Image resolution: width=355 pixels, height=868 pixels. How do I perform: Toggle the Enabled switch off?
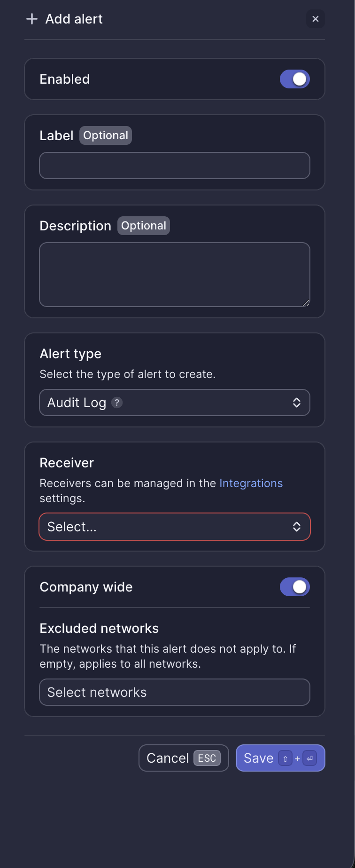pos(295,79)
